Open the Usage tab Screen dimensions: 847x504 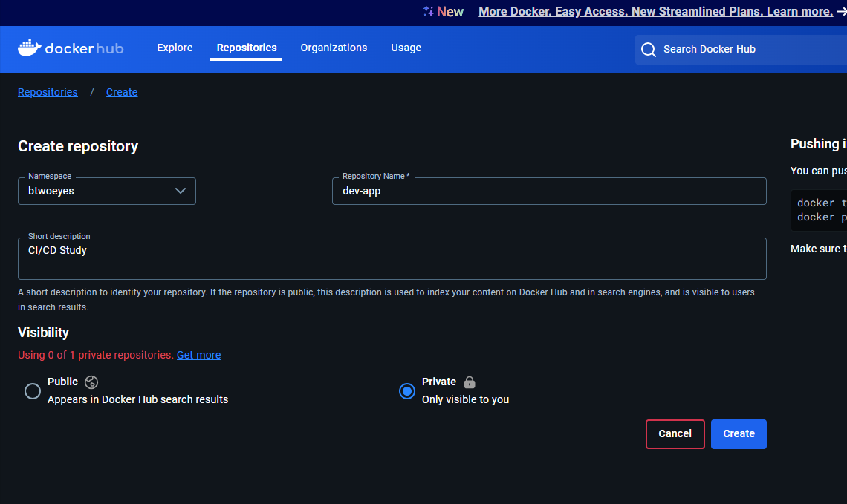pos(406,48)
